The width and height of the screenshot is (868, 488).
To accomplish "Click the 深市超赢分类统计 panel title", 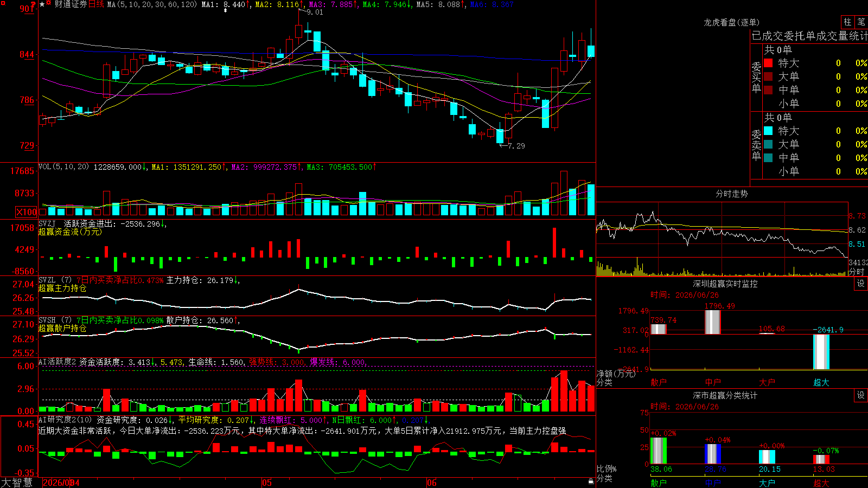I will click(725, 395).
